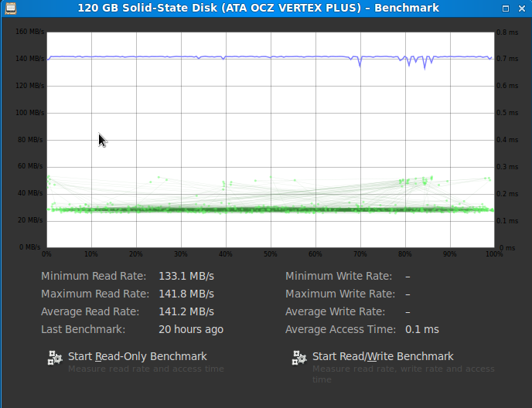This screenshot has width=532, height=408.
Task: Click the blue read-rate dip near 85%
Action: pos(425,63)
